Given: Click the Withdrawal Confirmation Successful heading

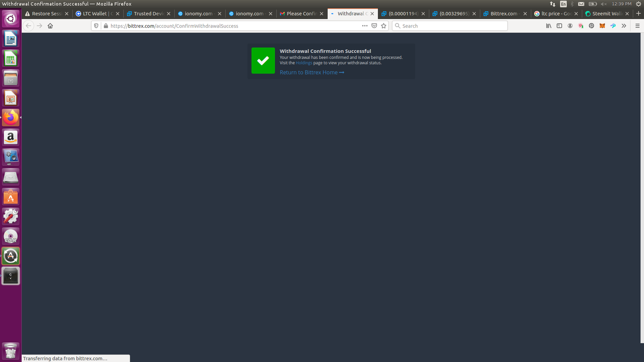Looking at the screenshot, I should tap(326, 51).
